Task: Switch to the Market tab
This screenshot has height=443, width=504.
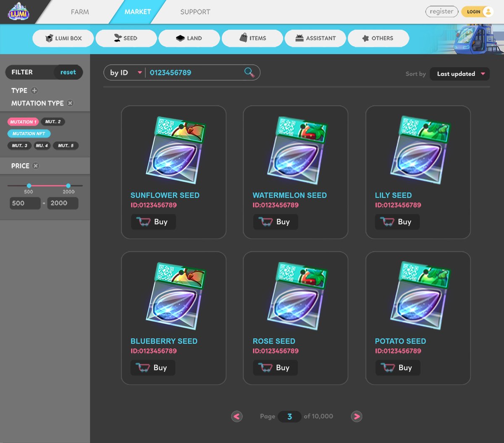Action: [x=138, y=12]
